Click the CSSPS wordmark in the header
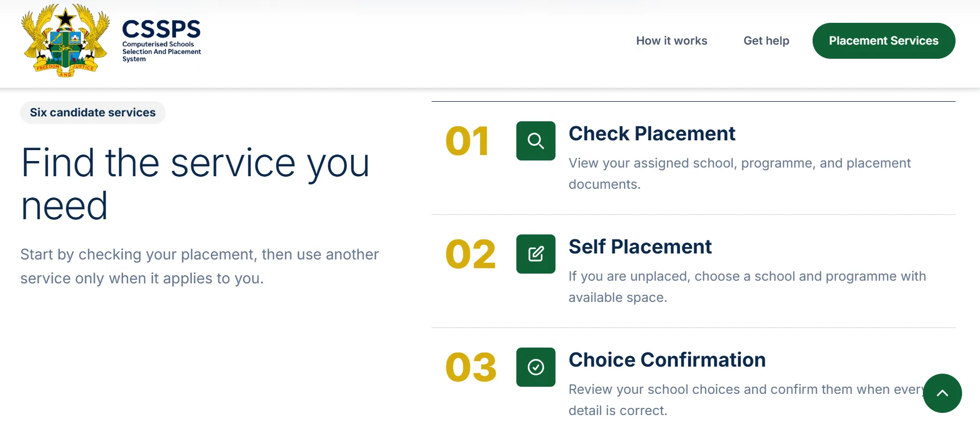The width and height of the screenshot is (980, 427). (161, 29)
